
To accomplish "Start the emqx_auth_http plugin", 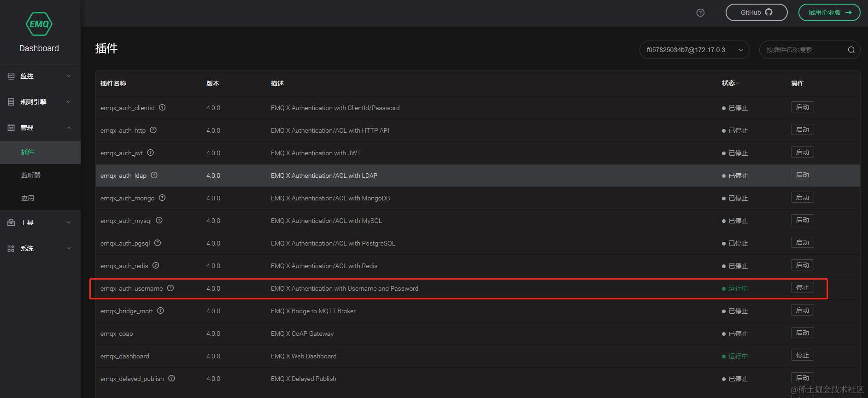I will tap(803, 129).
